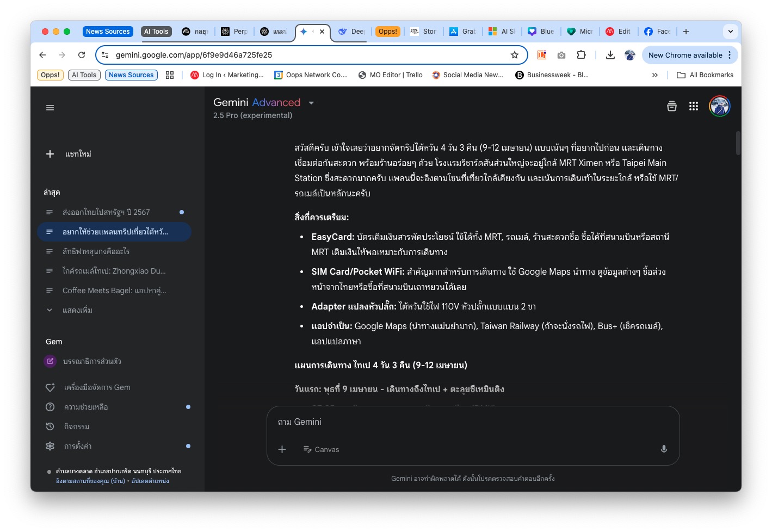Reload the page
This screenshot has width=772, height=532.
[82, 55]
